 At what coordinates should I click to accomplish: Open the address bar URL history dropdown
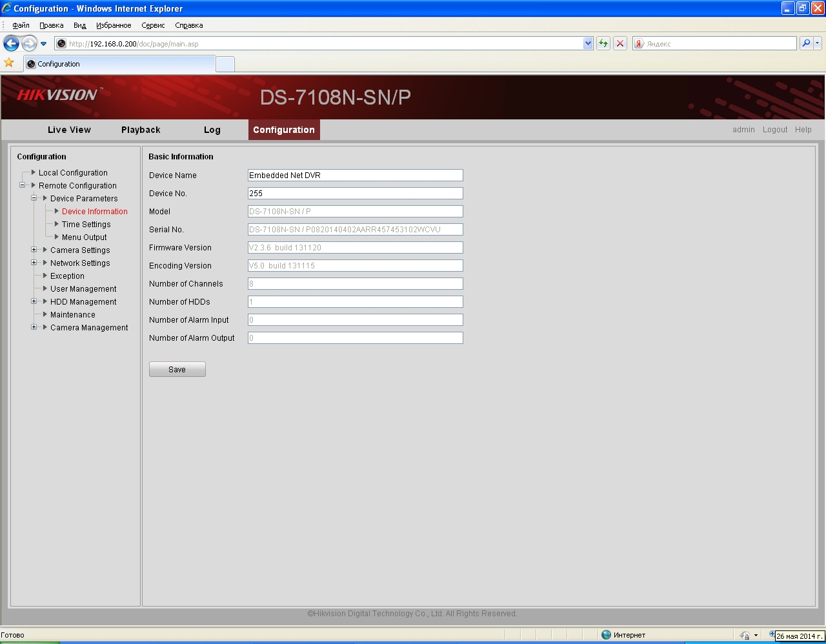pyautogui.click(x=588, y=43)
